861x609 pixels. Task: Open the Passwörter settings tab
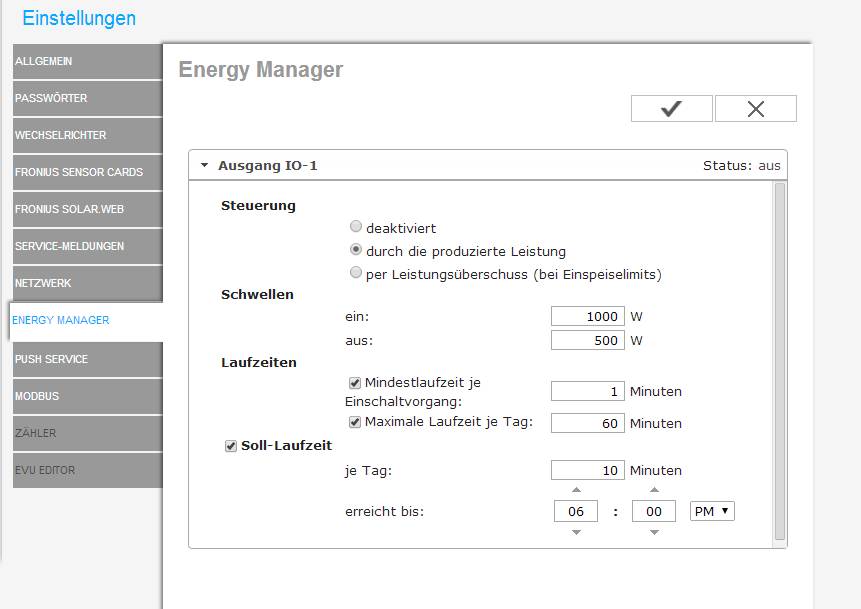(x=88, y=98)
